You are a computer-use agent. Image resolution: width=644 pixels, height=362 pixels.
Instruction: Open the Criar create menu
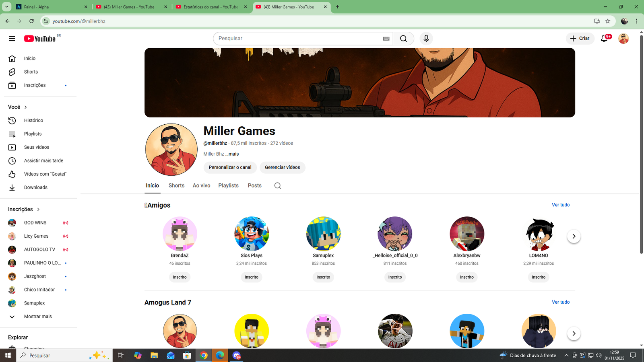click(x=580, y=39)
